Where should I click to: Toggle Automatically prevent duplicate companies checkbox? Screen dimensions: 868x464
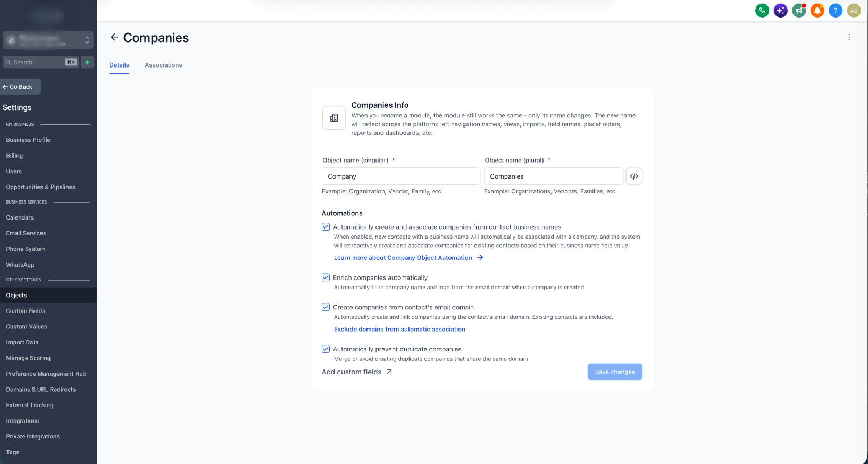(x=325, y=349)
